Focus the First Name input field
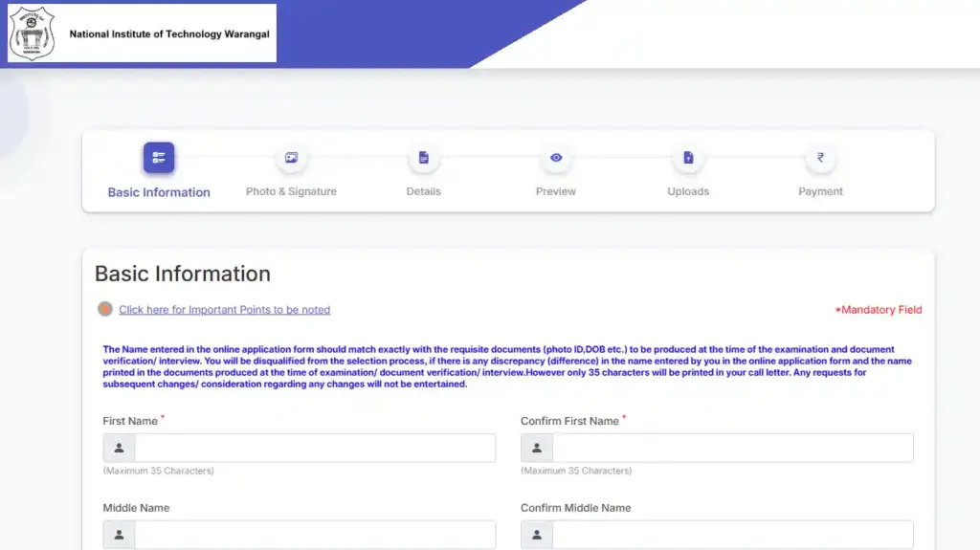 click(315, 448)
